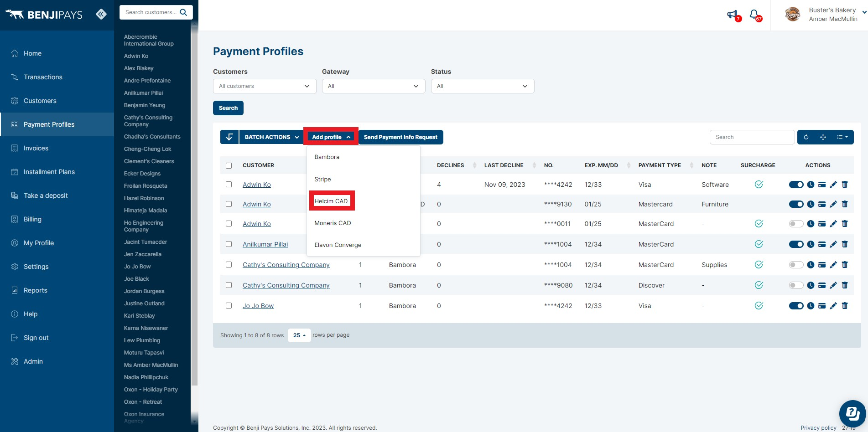
Task: Check the box for Adwin Ko ****4242 row
Action: 229,185
